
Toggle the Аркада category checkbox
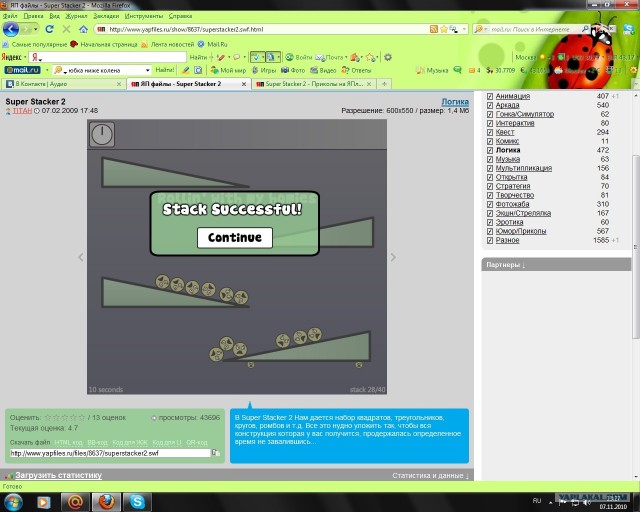[490, 105]
